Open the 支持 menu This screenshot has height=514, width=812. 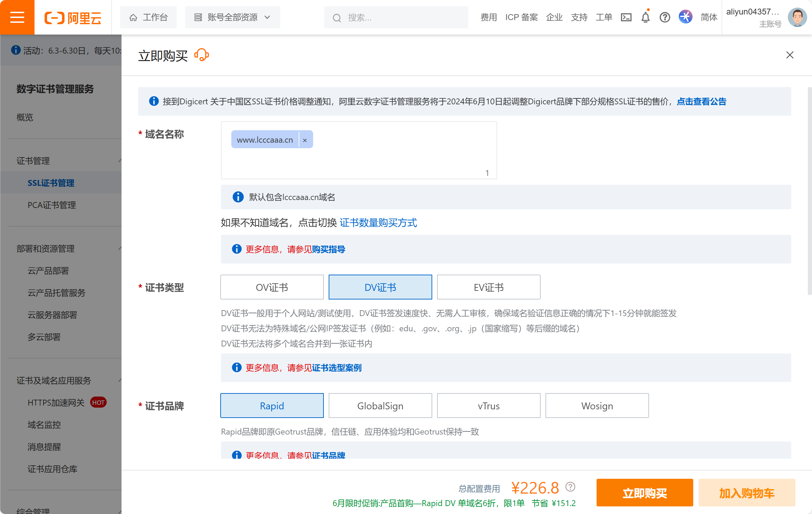pos(579,17)
